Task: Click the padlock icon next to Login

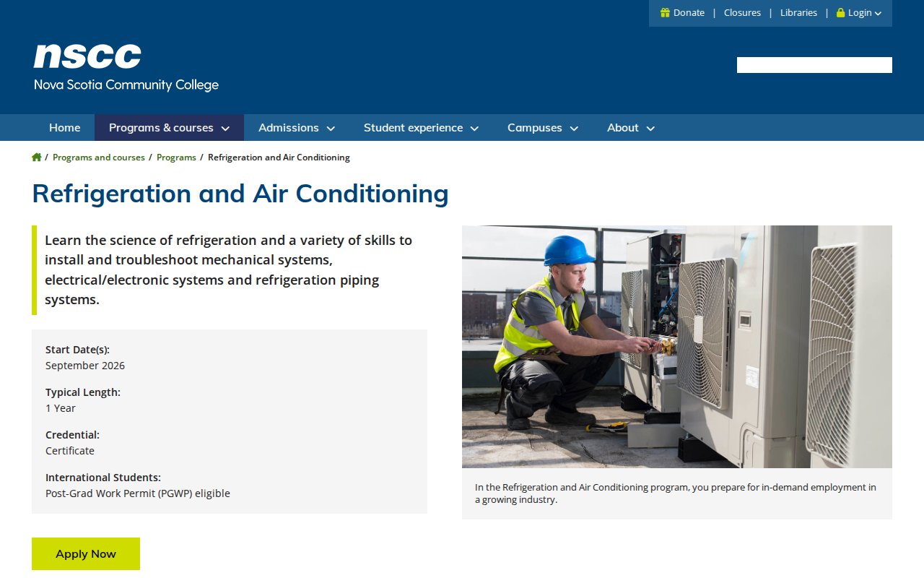Action: (840, 12)
